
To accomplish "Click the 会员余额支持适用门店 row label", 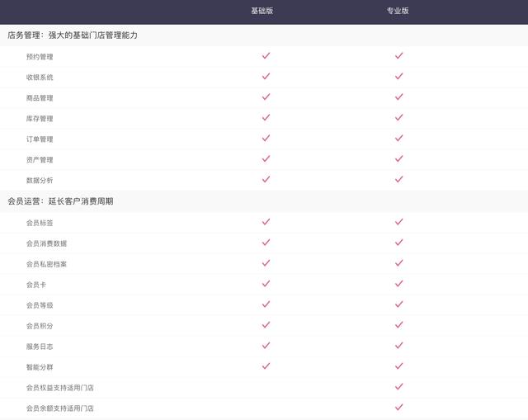I will point(60,408).
